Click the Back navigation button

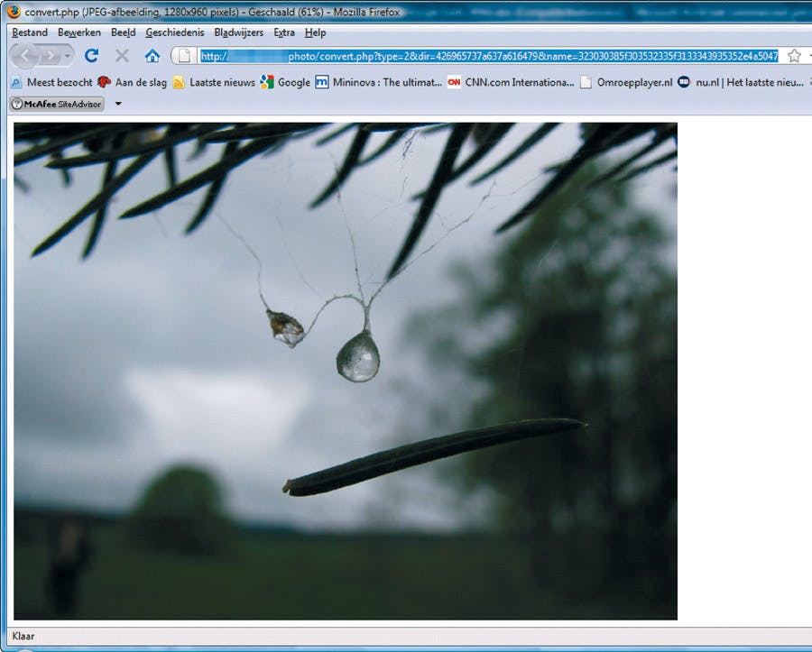[x=25, y=56]
